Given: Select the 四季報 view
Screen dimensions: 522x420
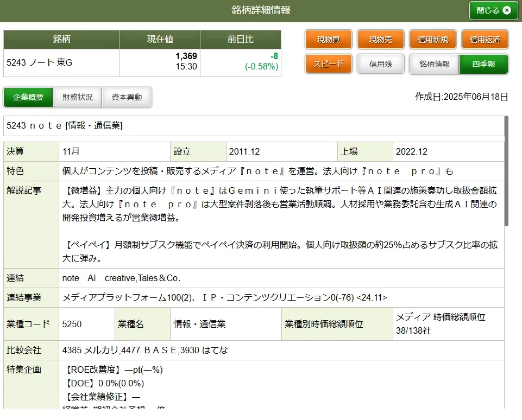Looking at the screenshot, I should (x=484, y=64).
